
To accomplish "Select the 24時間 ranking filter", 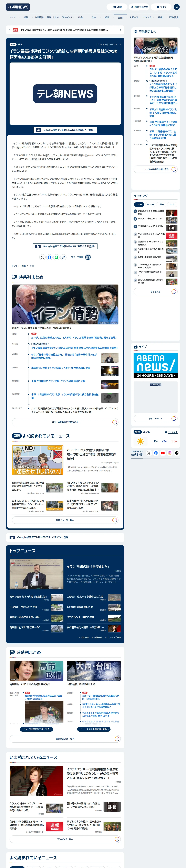I will tap(150, 205).
